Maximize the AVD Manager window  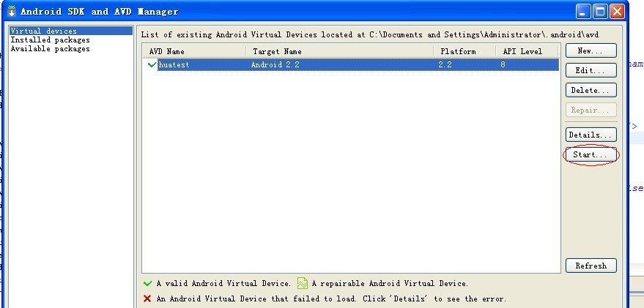pos(600,12)
